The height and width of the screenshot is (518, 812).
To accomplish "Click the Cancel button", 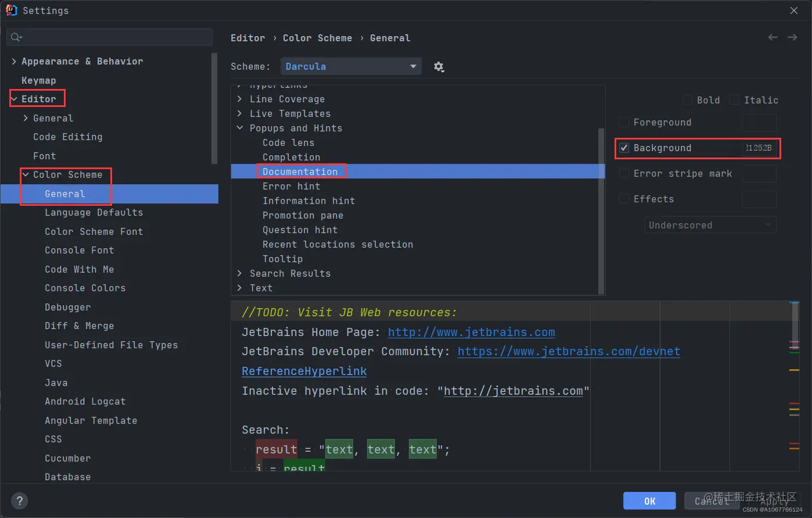I will [x=712, y=501].
